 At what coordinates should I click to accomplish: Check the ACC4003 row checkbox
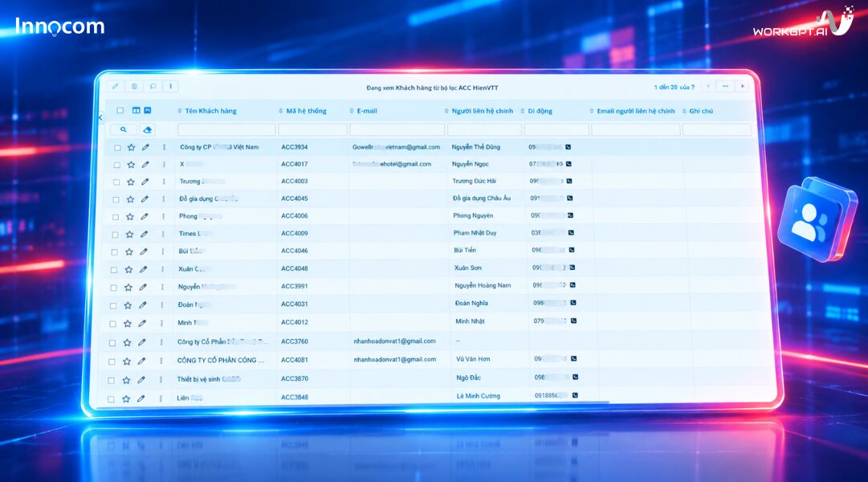(x=116, y=182)
